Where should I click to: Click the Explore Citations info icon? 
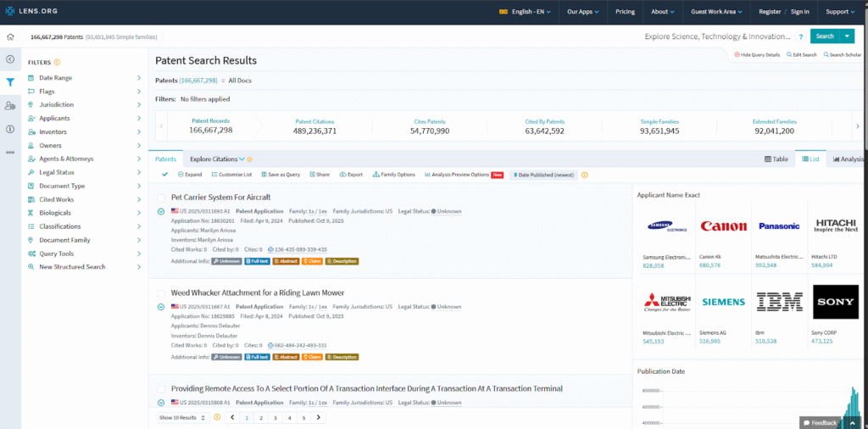[x=249, y=159]
